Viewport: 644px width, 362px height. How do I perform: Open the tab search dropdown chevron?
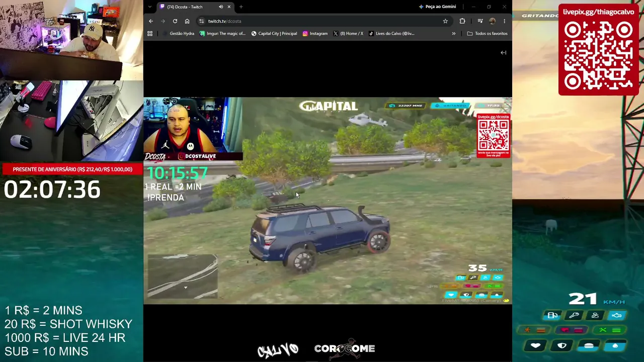[x=149, y=7]
